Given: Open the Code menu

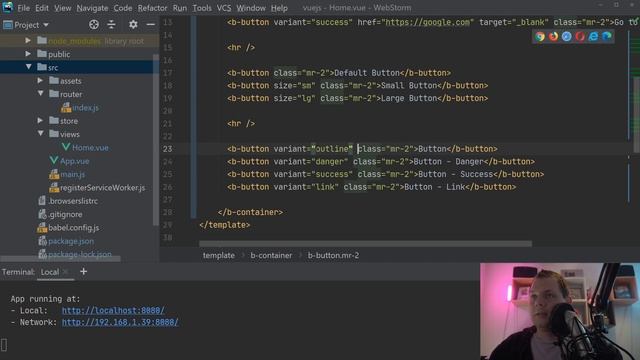Looking at the screenshot, I should click(123, 8).
